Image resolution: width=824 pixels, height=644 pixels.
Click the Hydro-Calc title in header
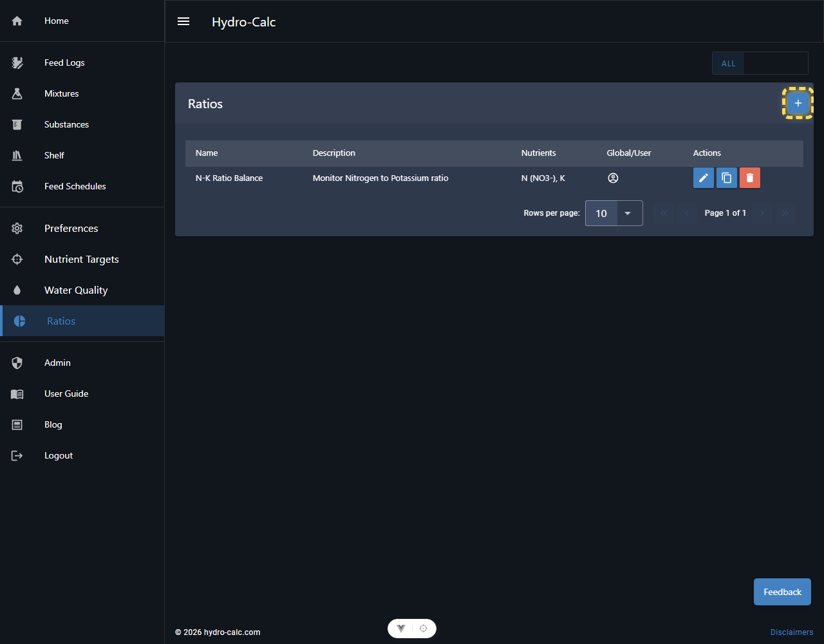point(244,22)
